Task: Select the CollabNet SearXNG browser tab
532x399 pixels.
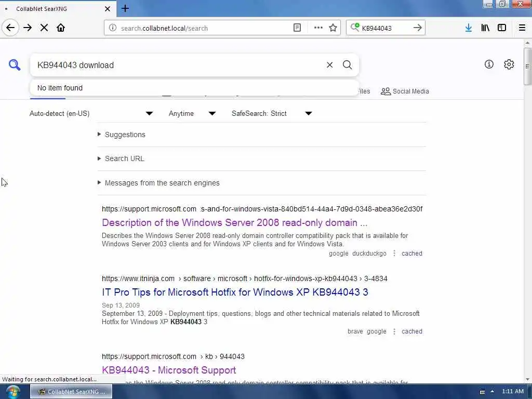Action: (58, 9)
